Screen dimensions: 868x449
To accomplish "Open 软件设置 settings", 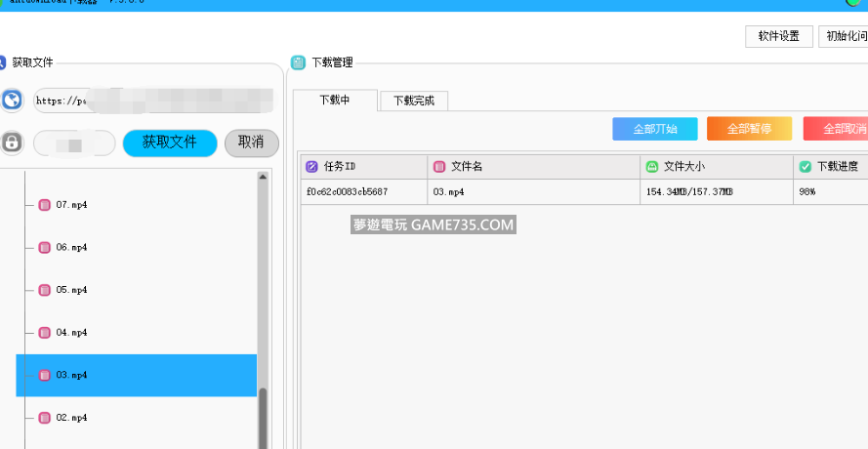I will tap(778, 36).
